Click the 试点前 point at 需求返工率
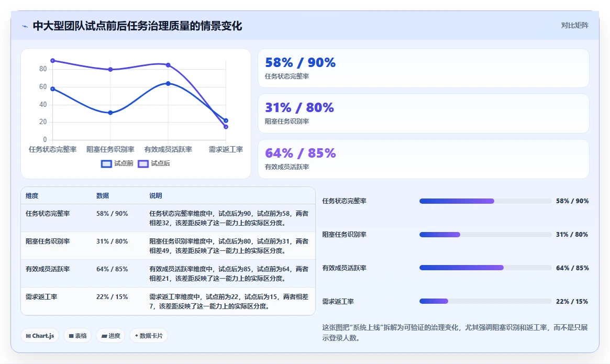 click(226, 120)
